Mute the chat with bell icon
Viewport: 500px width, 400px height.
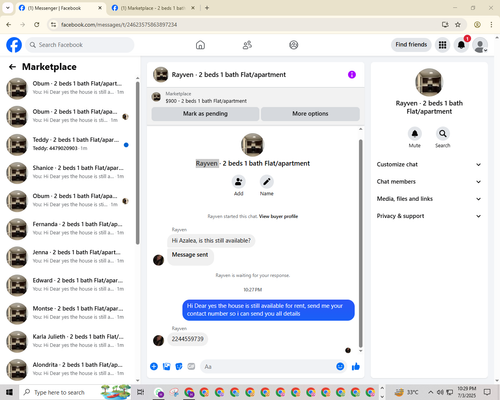tap(415, 134)
